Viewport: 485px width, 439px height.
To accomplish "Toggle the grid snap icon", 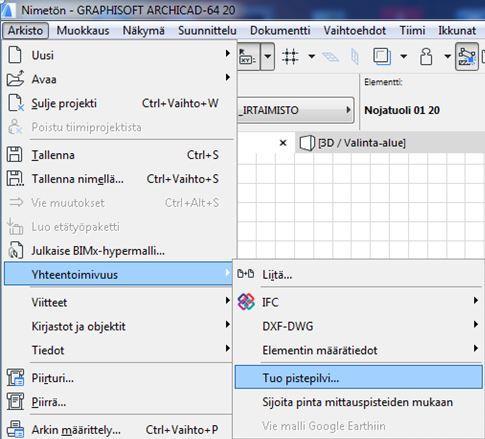I will click(290, 56).
